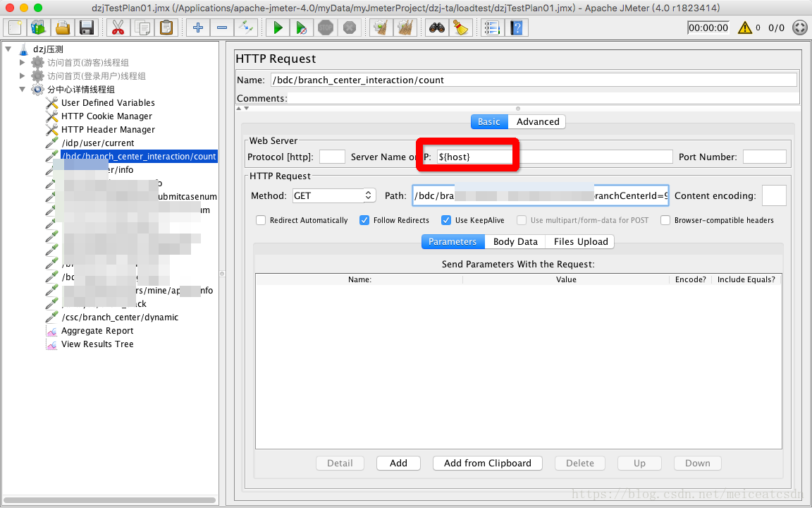
Task: Open the Help question mark icon
Action: (x=516, y=28)
